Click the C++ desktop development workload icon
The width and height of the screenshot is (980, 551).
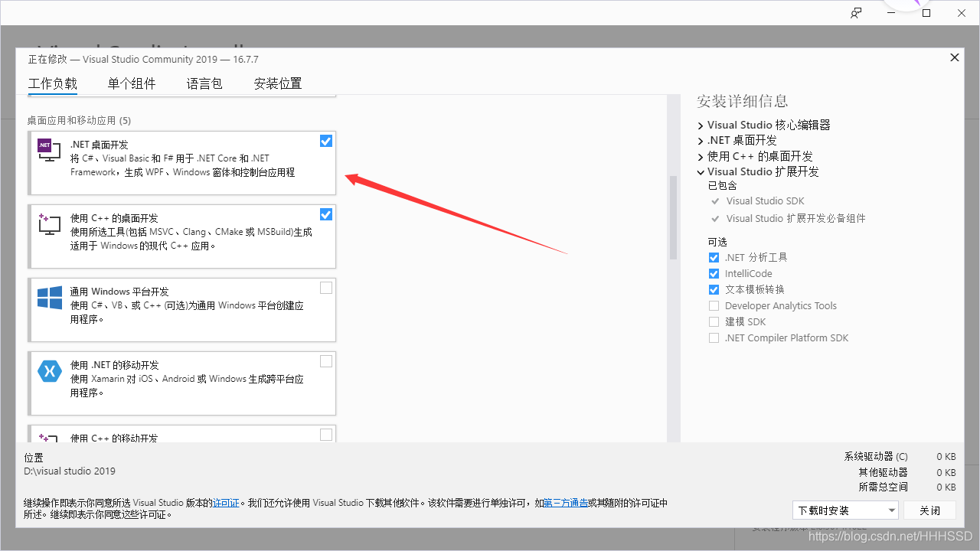(x=49, y=223)
